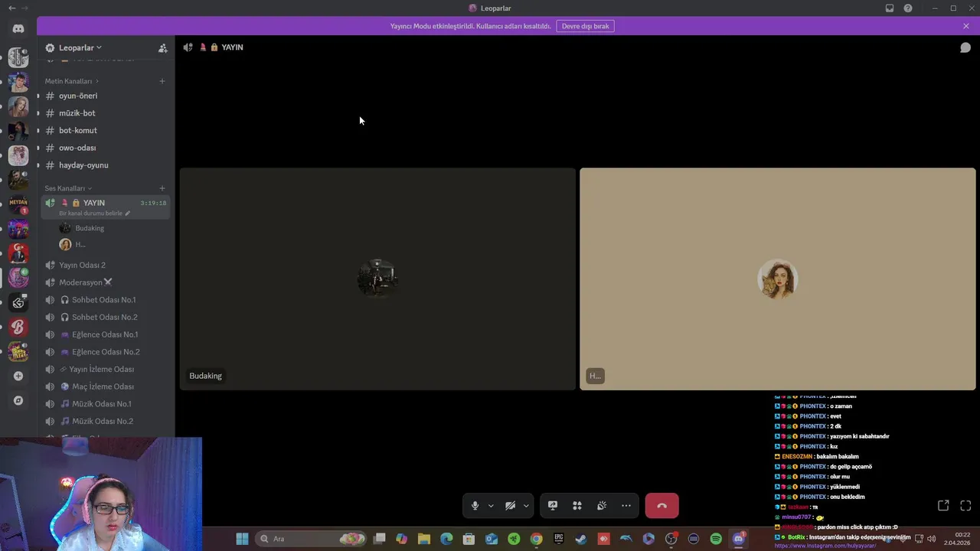Viewport: 980px width, 551px height.
Task: Disable streamer mode with Devre dışı bırak
Action: (x=585, y=26)
